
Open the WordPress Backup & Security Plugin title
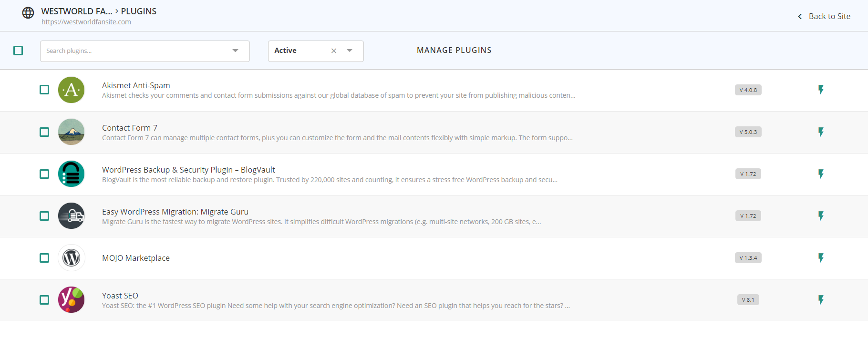click(188, 170)
